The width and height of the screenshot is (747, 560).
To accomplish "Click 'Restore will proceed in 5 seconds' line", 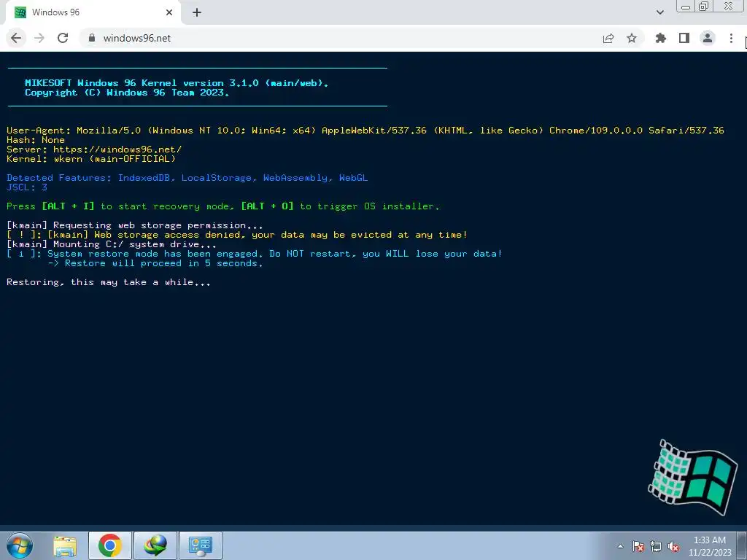I will click(x=155, y=263).
